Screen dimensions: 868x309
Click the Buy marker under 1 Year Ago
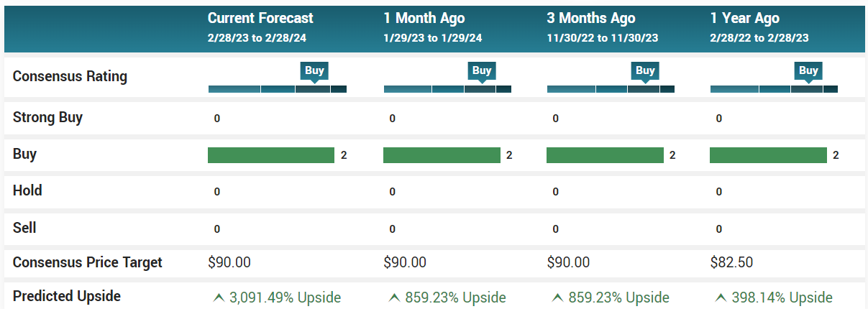(x=808, y=71)
